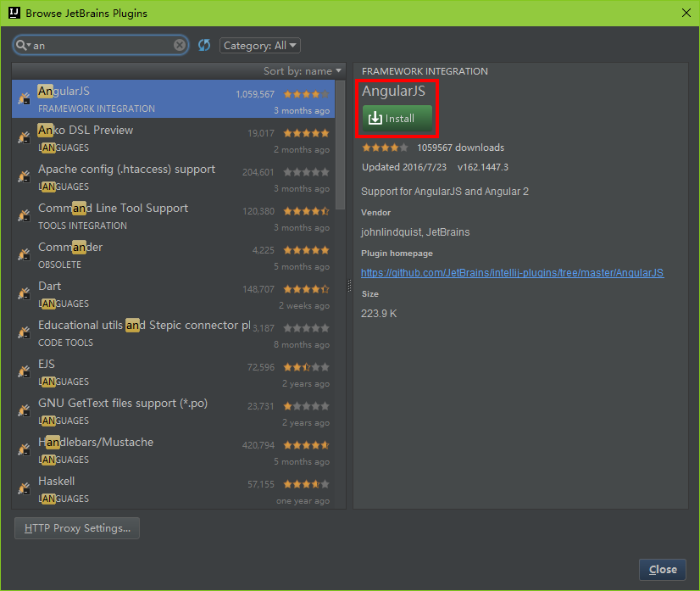Select the Haskell plugin
The width and height of the screenshot is (700, 591).
click(173, 489)
